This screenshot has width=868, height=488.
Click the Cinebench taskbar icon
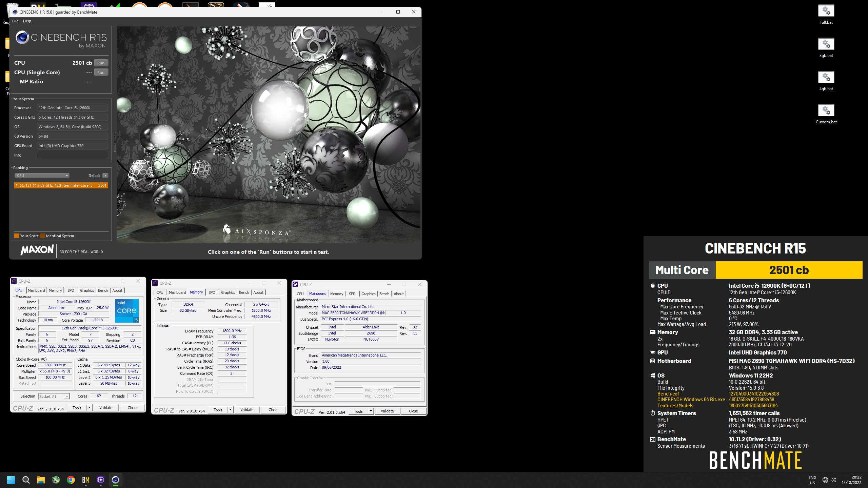pos(116,480)
